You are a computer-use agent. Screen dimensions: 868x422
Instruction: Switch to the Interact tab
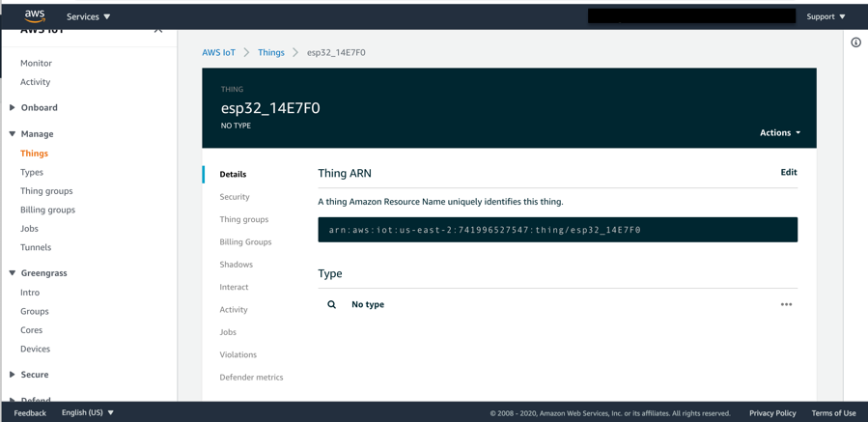coord(234,287)
